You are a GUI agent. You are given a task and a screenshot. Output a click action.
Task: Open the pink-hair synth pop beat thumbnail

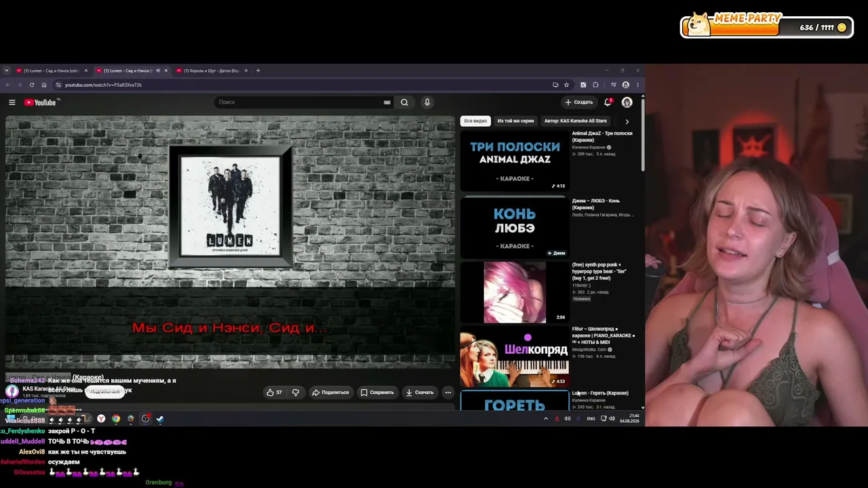(x=515, y=293)
